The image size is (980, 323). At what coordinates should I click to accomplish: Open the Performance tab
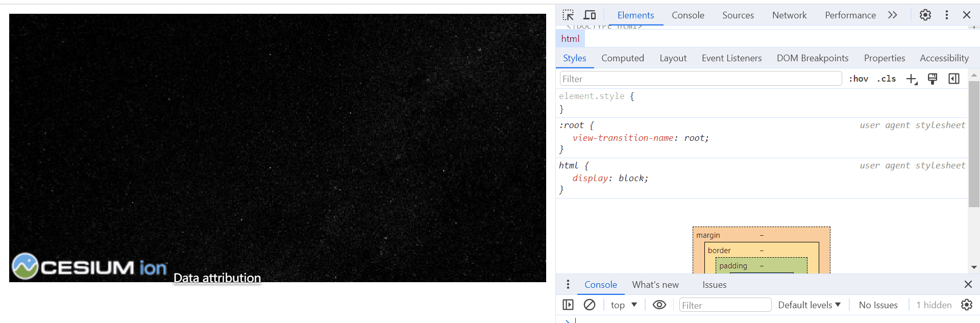click(x=850, y=15)
